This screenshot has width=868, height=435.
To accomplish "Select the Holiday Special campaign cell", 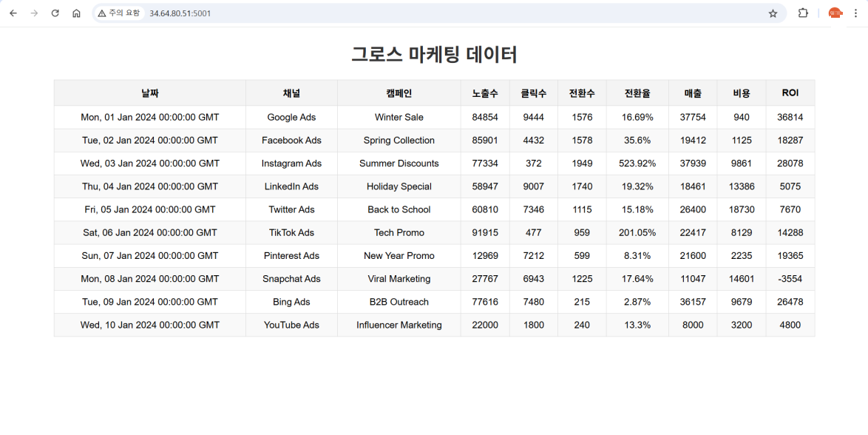I will pyautogui.click(x=399, y=186).
